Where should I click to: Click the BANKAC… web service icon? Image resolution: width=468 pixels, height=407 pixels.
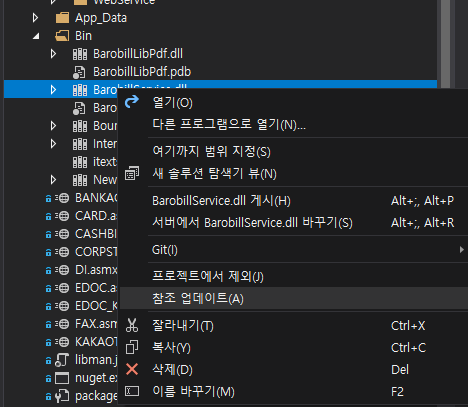pos(62,198)
